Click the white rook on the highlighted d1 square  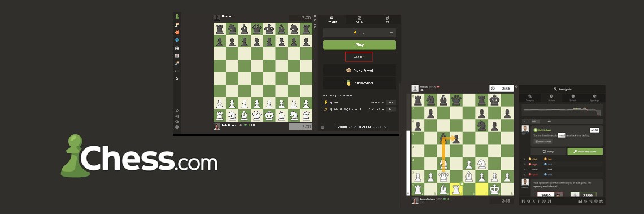pyautogui.click(x=456, y=188)
